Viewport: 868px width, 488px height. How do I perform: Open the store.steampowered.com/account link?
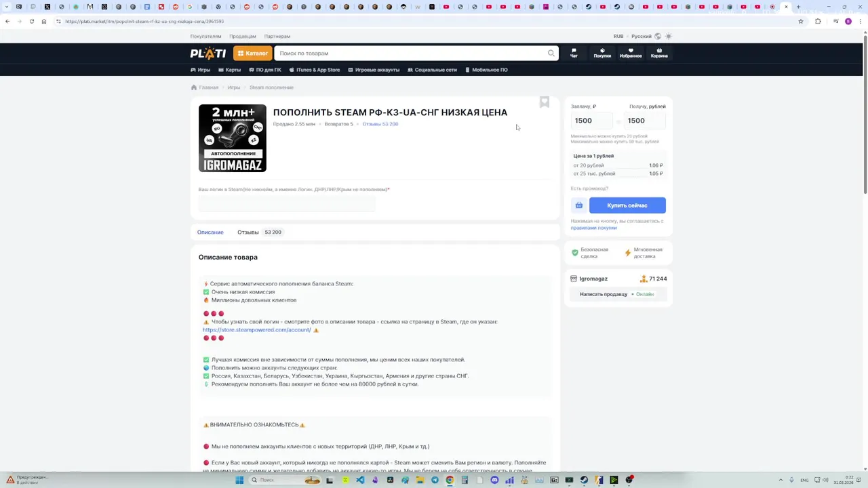[x=257, y=330]
